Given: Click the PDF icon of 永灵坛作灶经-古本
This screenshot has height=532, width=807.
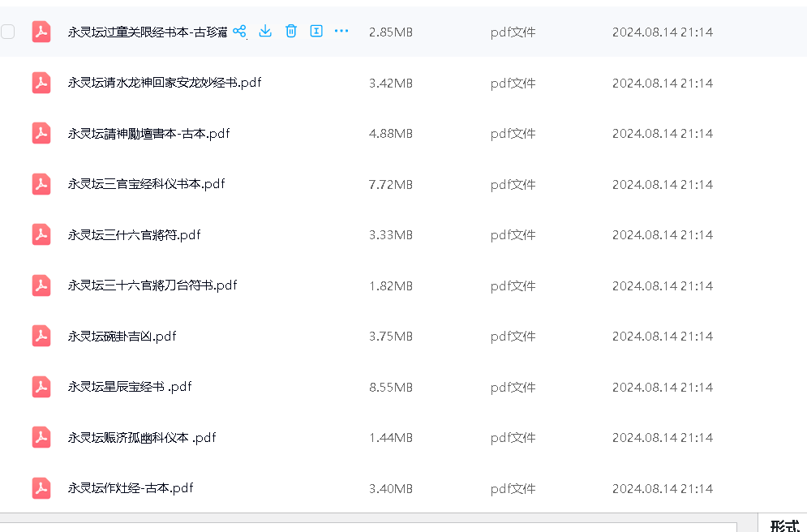Looking at the screenshot, I should point(41,488).
